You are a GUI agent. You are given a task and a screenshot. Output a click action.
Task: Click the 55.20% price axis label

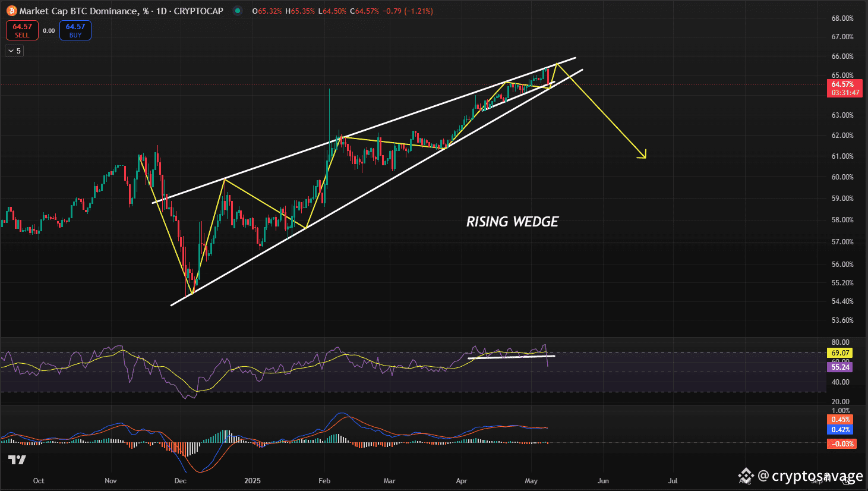coord(842,283)
